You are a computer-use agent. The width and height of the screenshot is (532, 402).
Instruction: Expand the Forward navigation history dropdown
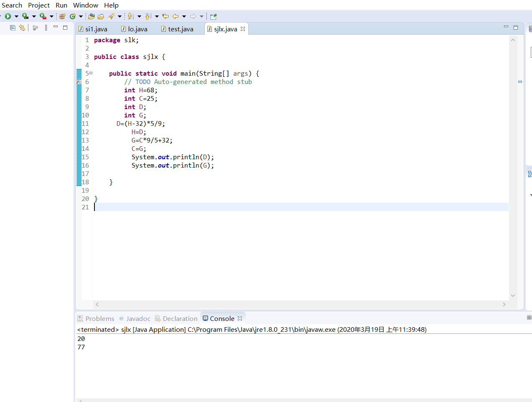point(201,16)
